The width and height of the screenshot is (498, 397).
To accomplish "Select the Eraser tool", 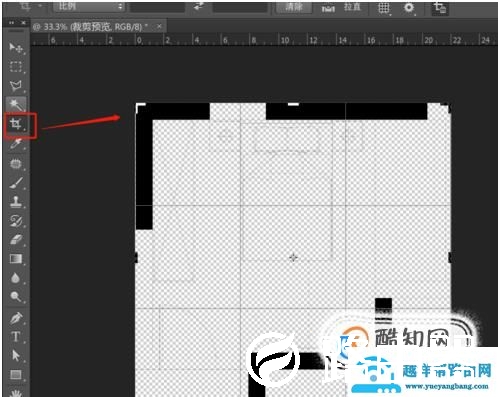I will click(x=16, y=240).
